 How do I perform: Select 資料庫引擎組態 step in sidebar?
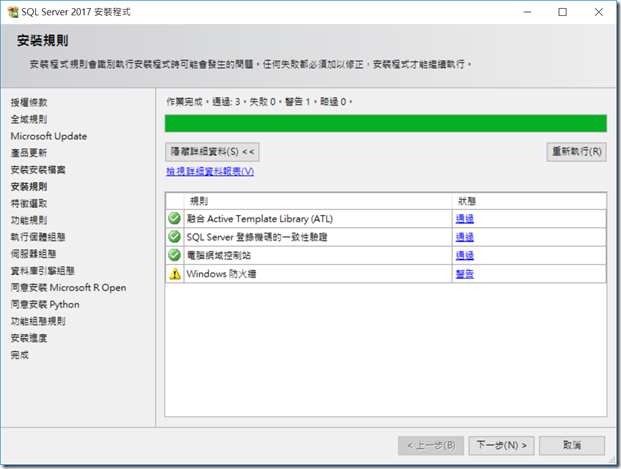click(43, 271)
